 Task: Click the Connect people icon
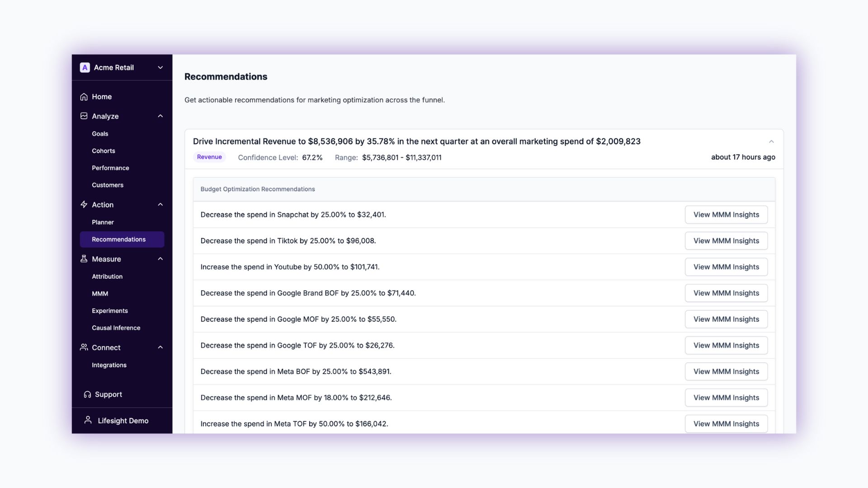click(84, 347)
